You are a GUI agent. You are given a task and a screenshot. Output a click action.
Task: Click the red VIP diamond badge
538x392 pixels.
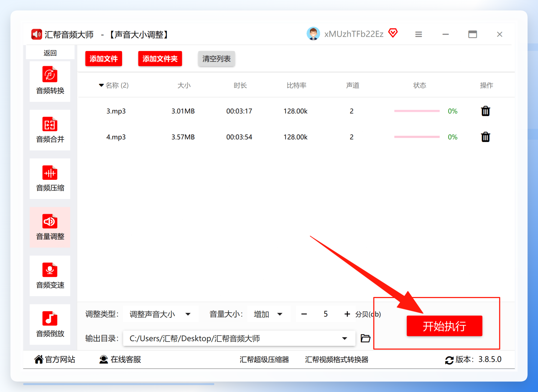pyautogui.click(x=393, y=33)
